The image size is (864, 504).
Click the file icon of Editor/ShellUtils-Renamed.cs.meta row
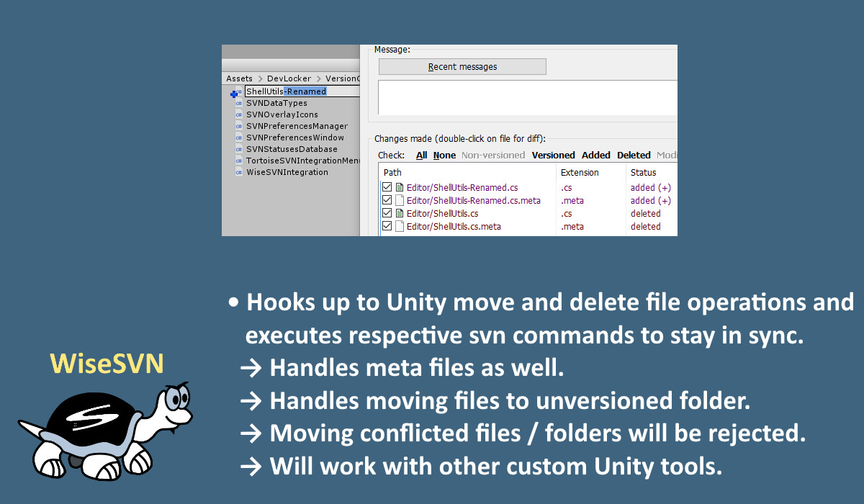[x=399, y=201]
